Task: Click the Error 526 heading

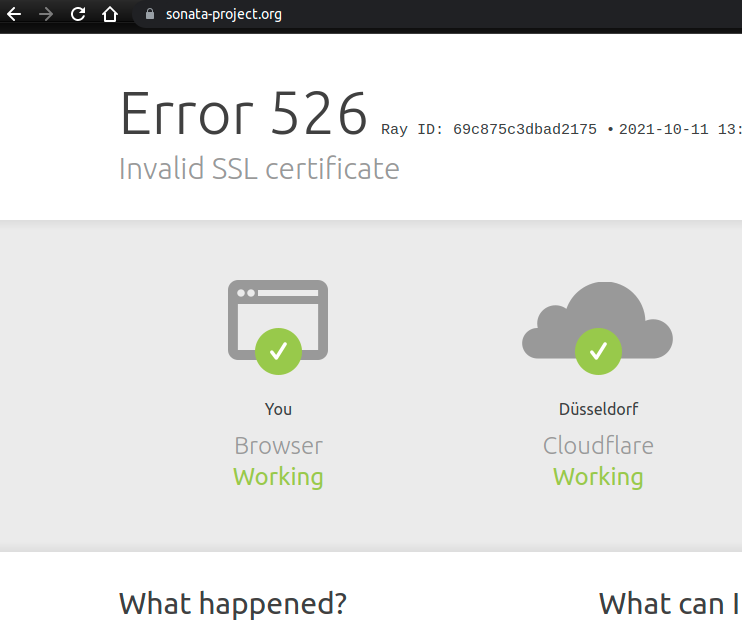Action: click(244, 113)
